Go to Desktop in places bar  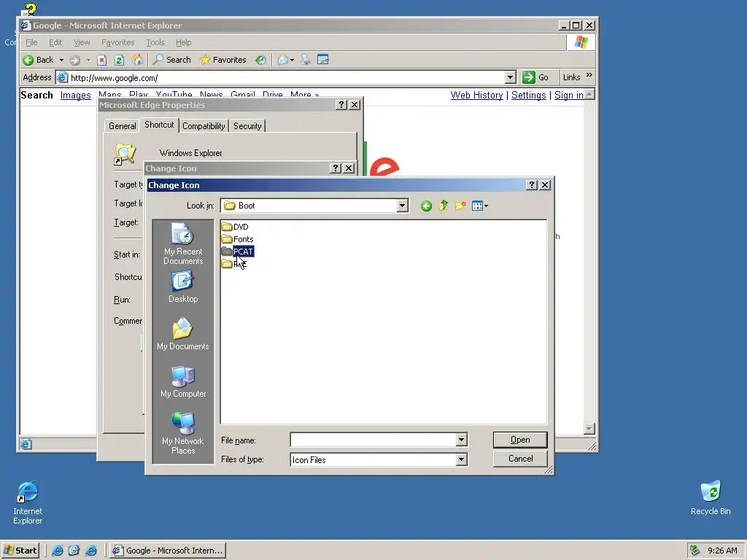[x=183, y=287]
